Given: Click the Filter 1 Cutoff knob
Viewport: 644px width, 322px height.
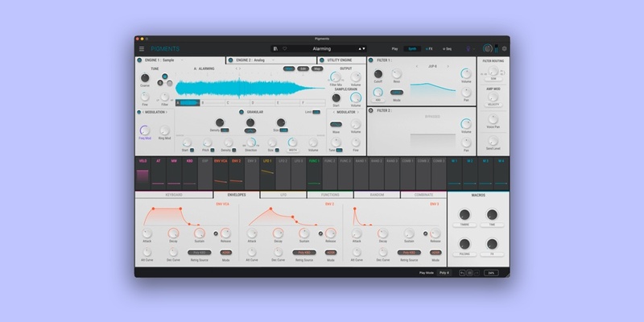Looking at the screenshot, I should (x=378, y=74).
